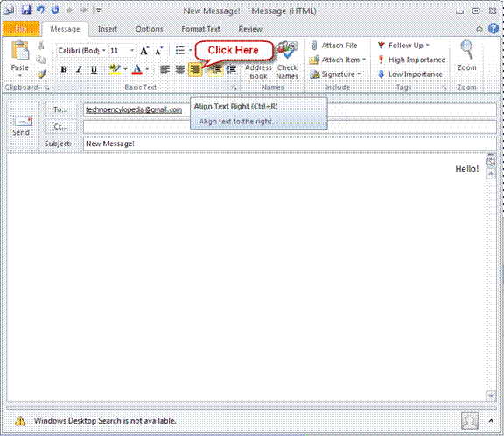The height and width of the screenshot is (436, 504).
Task: Click the Paste clipboard icon
Action: 20,51
